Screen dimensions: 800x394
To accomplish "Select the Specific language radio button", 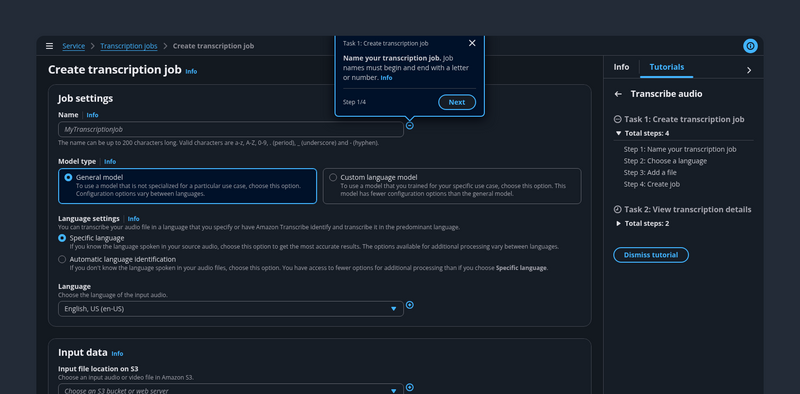I will pos(62,238).
